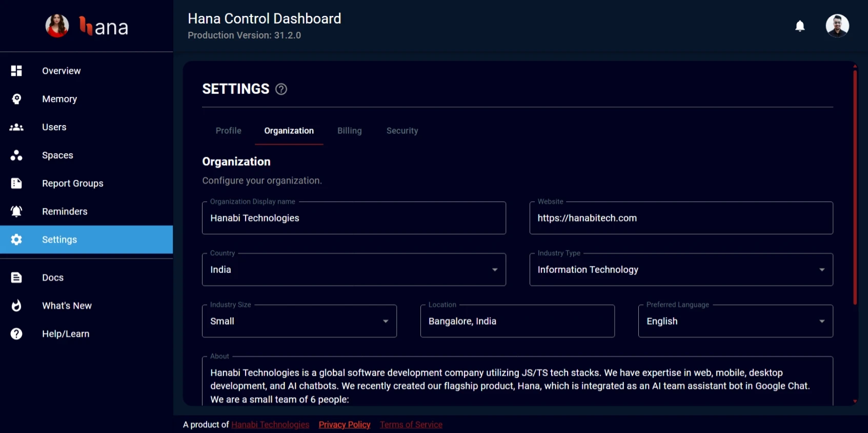868x433 pixels.
Task: Switch to the Billing tab
Action: point(350,131)
